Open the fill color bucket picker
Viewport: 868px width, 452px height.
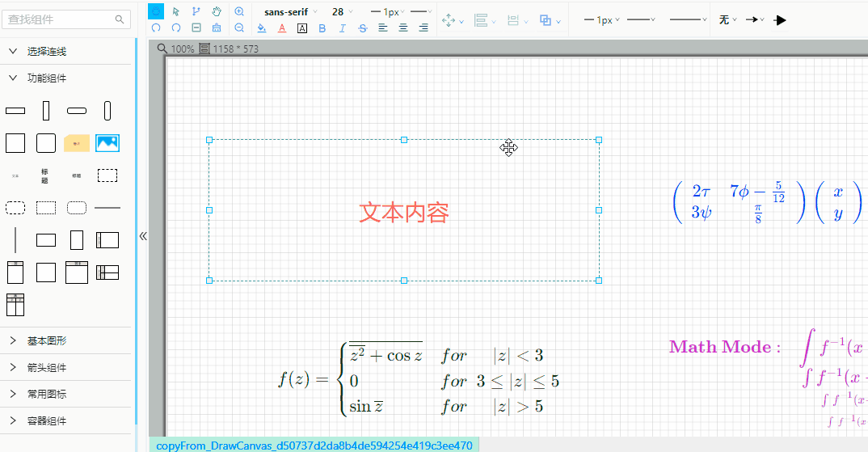(262, 27)
